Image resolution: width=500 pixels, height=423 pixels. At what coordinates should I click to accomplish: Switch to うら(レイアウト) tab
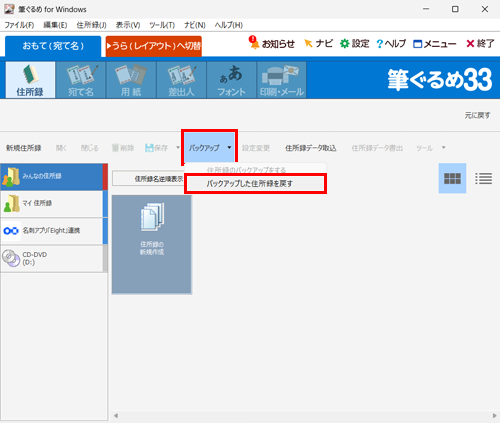[154, 46]
